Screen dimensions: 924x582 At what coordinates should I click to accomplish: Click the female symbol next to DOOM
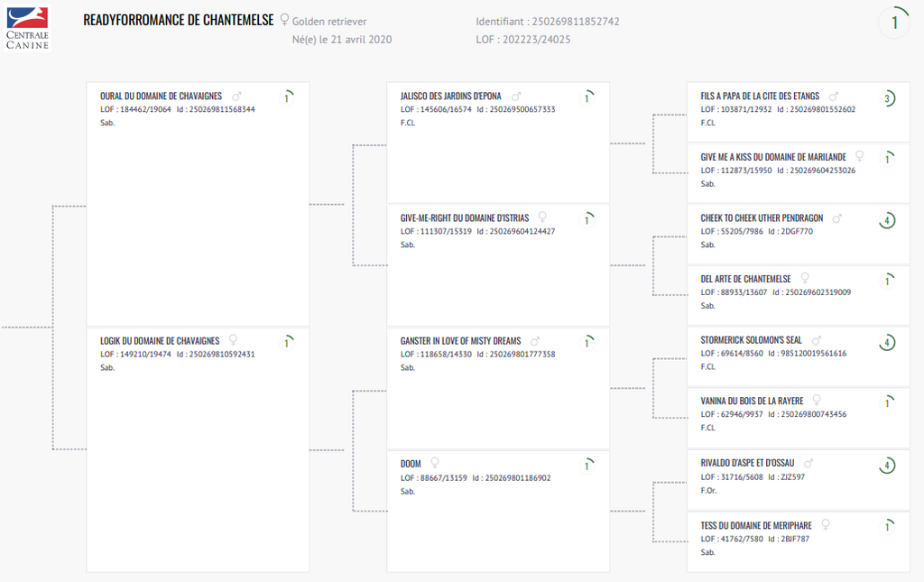coord(435,463)
